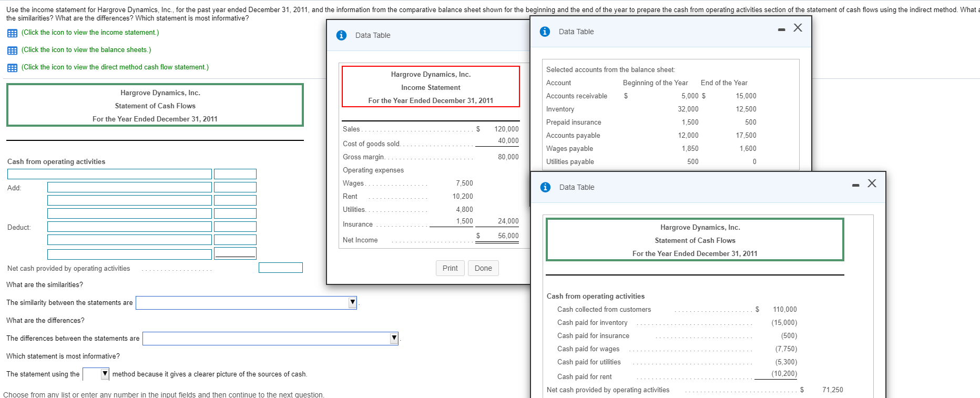Minimize the cash flow statement Data Table window
Screen dimensions: 980x398
point(856,185)
